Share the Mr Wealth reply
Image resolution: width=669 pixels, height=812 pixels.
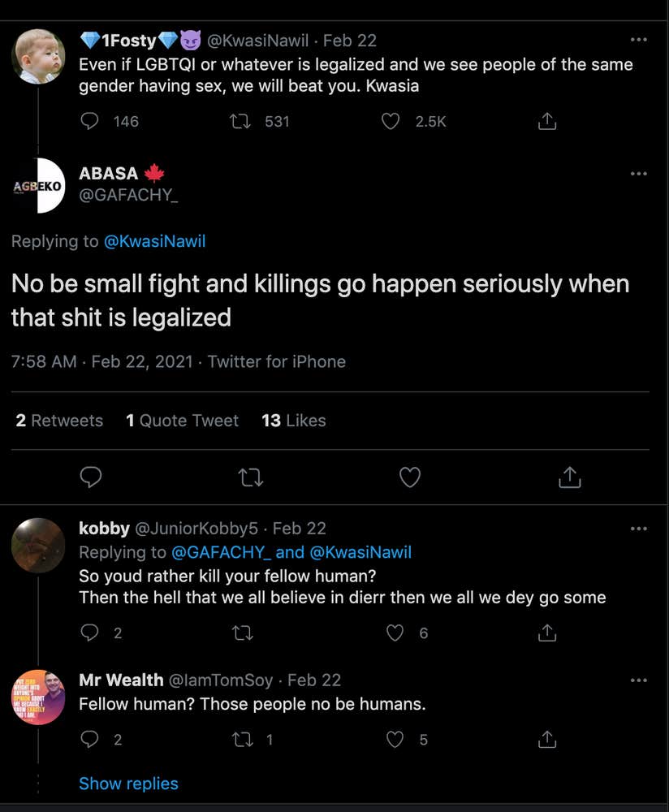click(x=548, y=739)
